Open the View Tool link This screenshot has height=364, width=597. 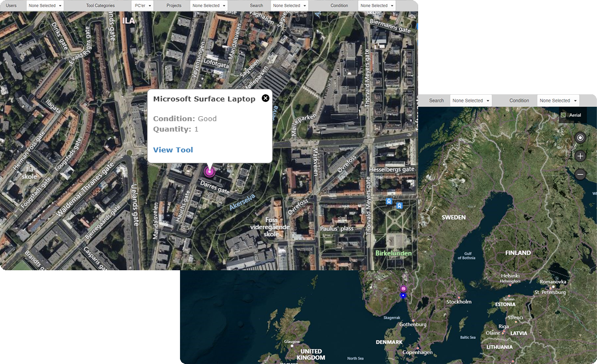click(x=173, y=150)
